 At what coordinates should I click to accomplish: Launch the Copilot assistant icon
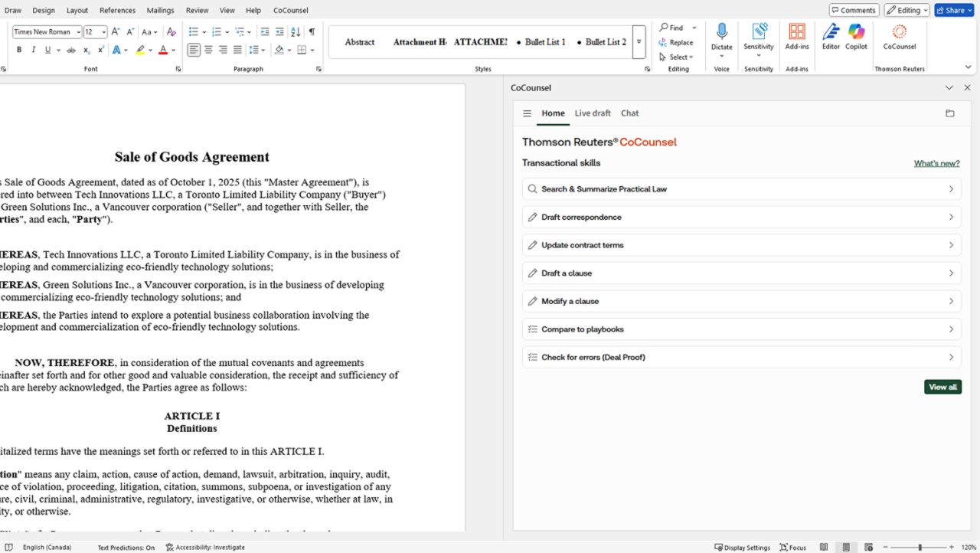tap(856, 36)
